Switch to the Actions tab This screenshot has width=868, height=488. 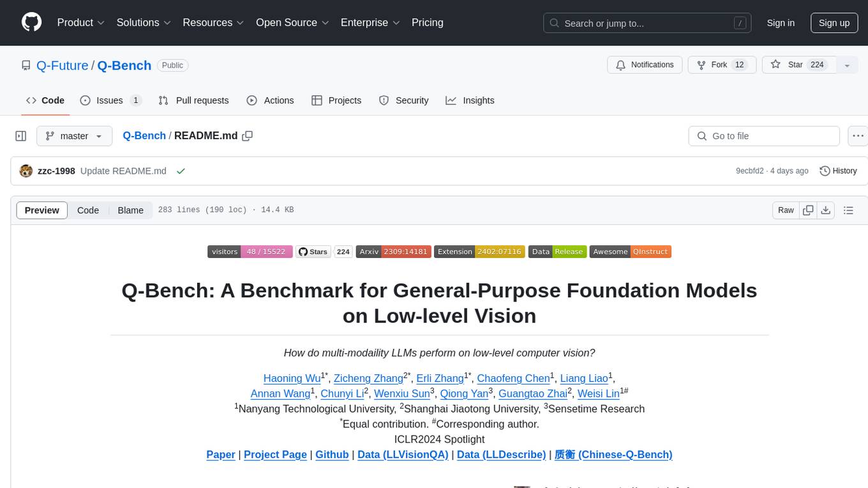270,100
